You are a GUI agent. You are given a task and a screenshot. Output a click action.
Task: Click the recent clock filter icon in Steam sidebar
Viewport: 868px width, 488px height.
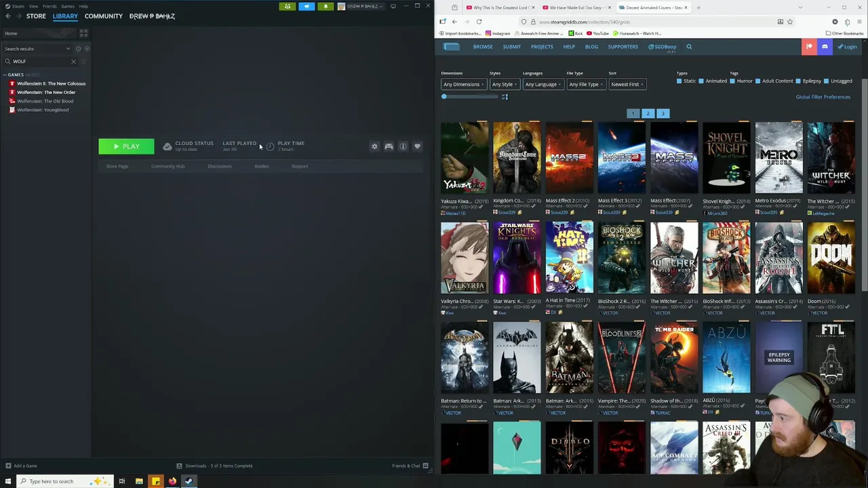[78, 49]
